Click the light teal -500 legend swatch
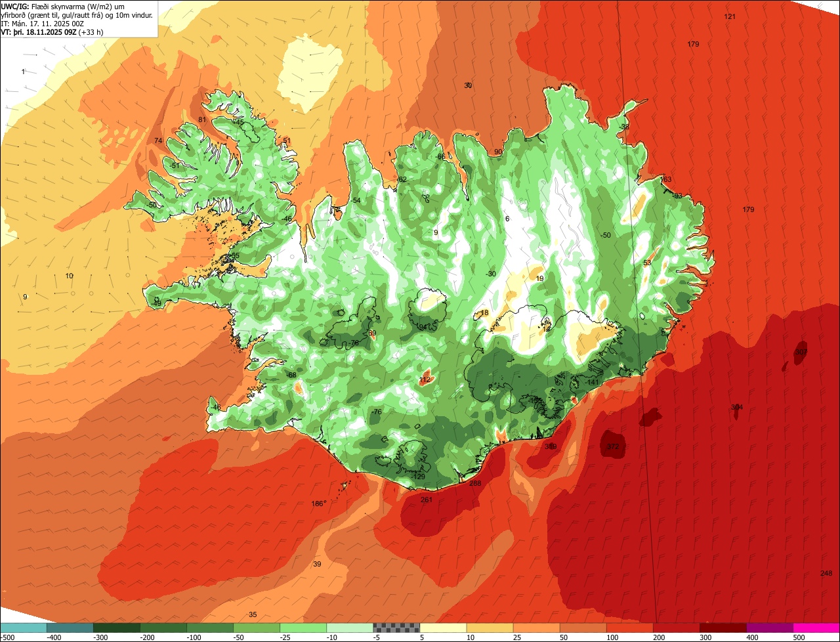The height and width of the screenshot is (642, 840). click(24, 628)
